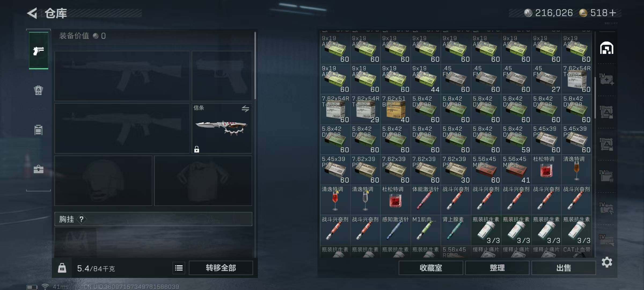Viewport: 644px width, 290px height.
Task: Open the backpack tab in left sidebar
Action: [38, 90]
